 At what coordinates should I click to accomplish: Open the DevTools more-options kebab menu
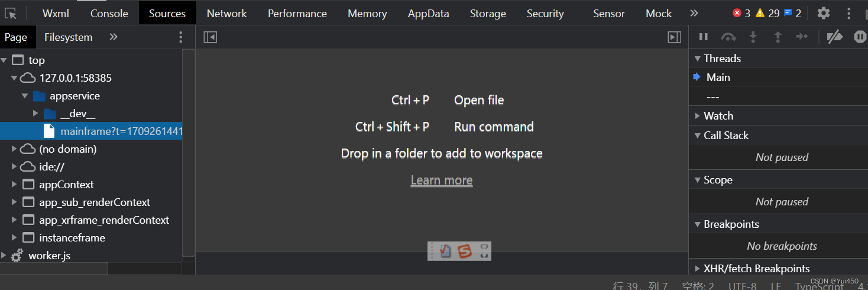point(849,13)
